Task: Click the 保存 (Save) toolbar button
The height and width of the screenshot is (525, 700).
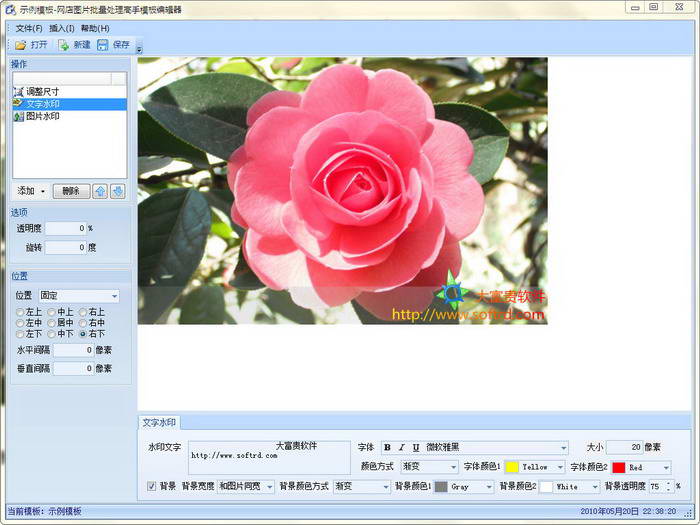Action: 114,45
